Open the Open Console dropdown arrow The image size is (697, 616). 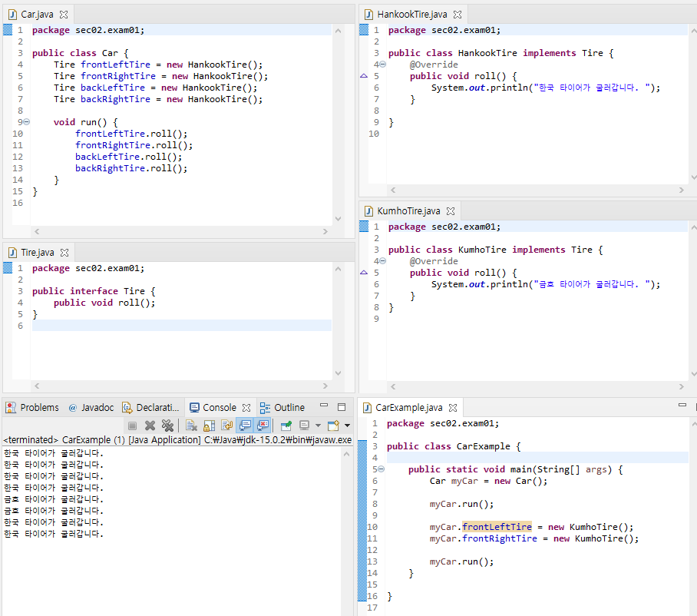(x=347, y=426)
